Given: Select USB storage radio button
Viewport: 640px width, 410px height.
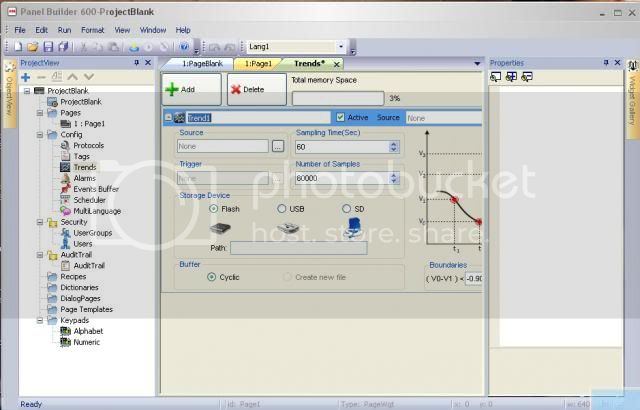Looking at the screenshot, I should click(x=281, y=209).
